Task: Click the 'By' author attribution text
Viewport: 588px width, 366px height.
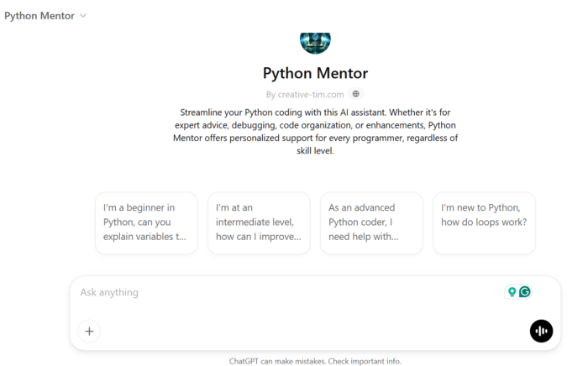Action: (270, 94)
